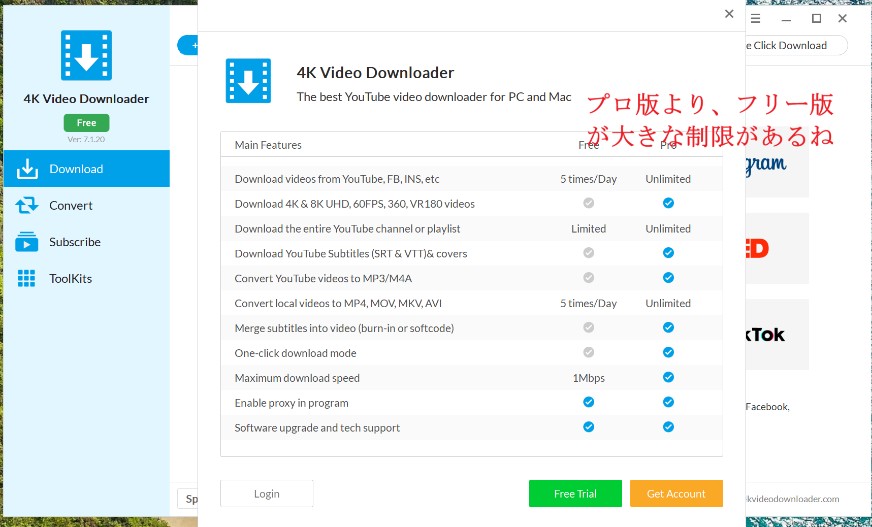Close the features comparison dialog
872x527 pixels.
tap(729, 14)
